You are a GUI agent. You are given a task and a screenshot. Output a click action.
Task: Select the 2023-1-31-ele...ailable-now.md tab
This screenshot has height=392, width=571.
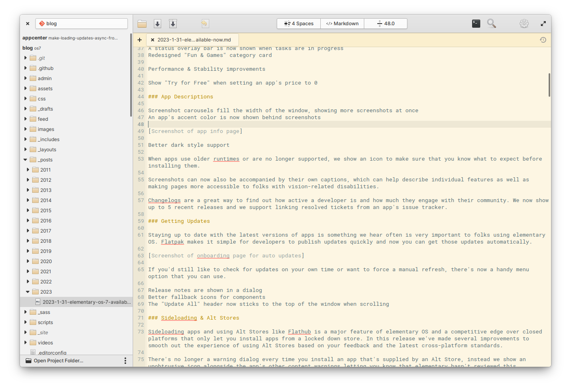(194, 40)
